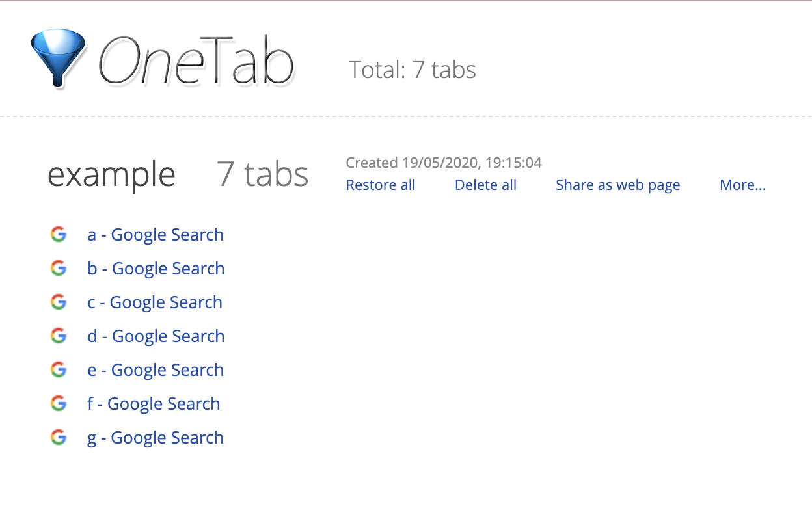Click Google favicon beside 'f - Google Search'

[59, 404]
